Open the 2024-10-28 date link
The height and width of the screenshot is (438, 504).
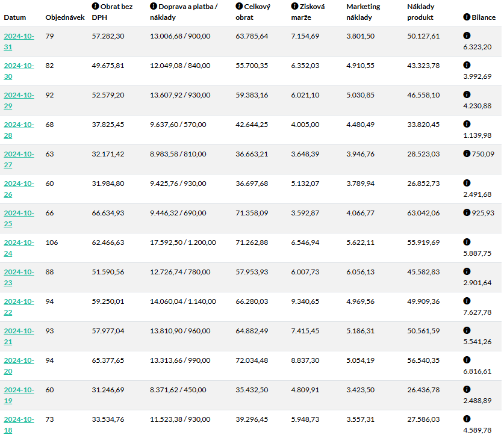19,130
